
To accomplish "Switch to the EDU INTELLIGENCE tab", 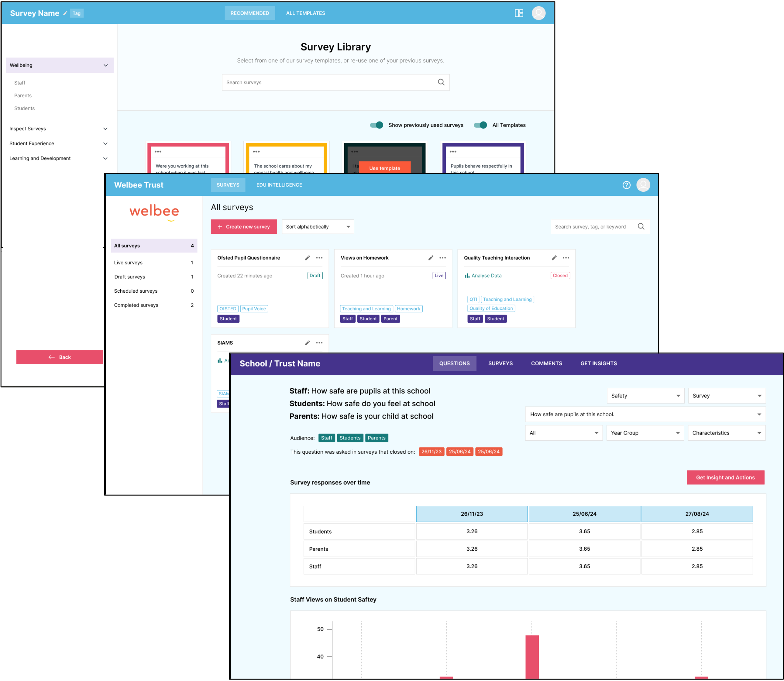I will click(x=279, y=185).
